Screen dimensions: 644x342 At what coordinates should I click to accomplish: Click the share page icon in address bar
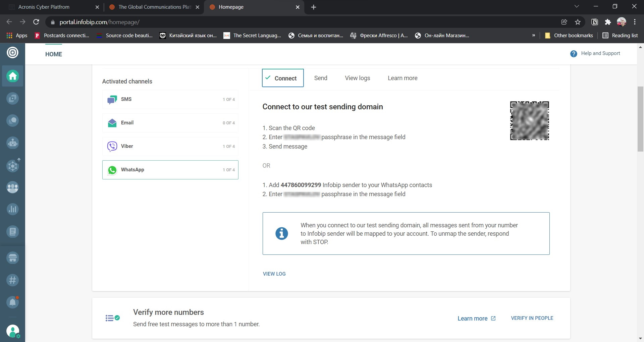pos(564,22)
